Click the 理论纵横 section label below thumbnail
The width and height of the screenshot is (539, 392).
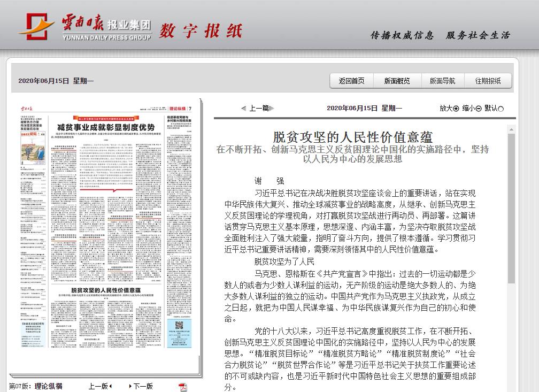[49, 386]
